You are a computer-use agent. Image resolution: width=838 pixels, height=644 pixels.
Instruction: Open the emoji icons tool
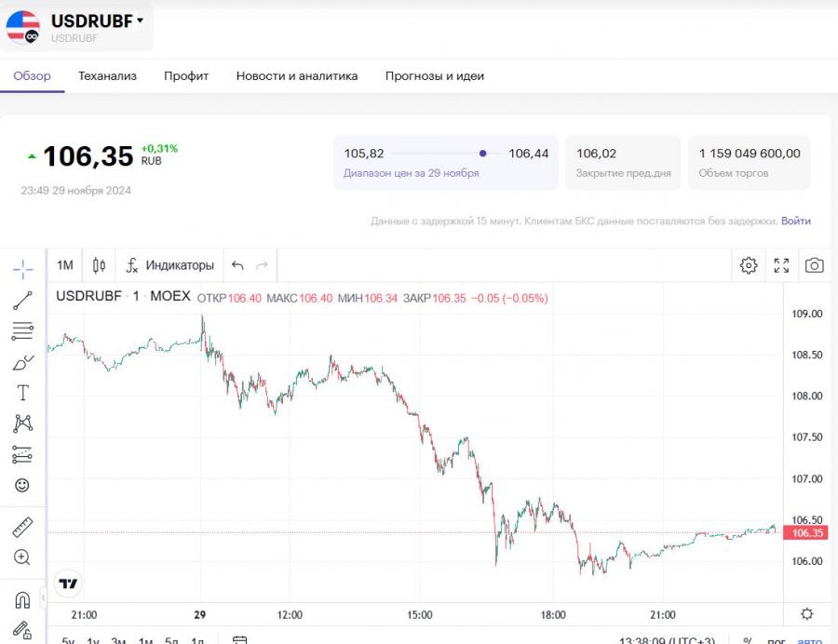[x=23, y=485]
